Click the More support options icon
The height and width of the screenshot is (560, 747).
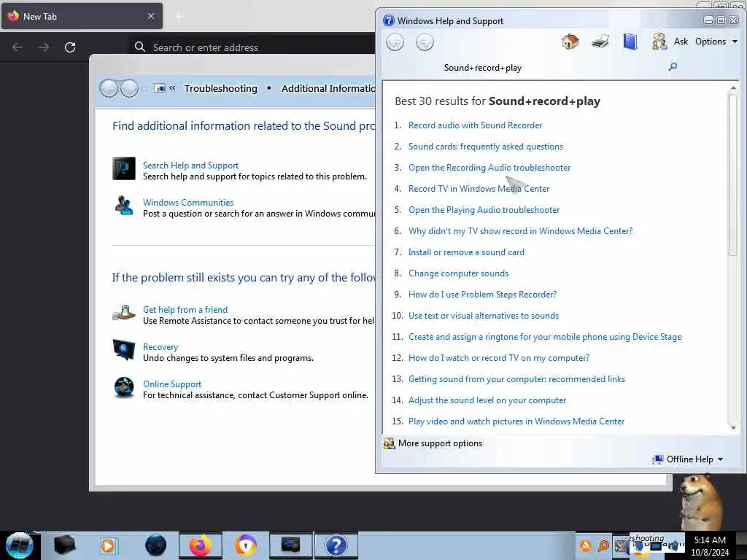coord(390,443)
